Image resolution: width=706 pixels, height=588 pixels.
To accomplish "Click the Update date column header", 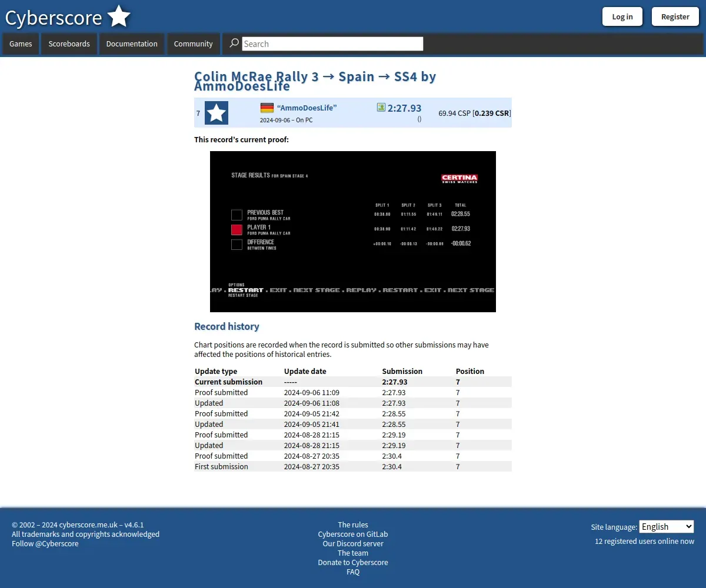I will [305, 371].
